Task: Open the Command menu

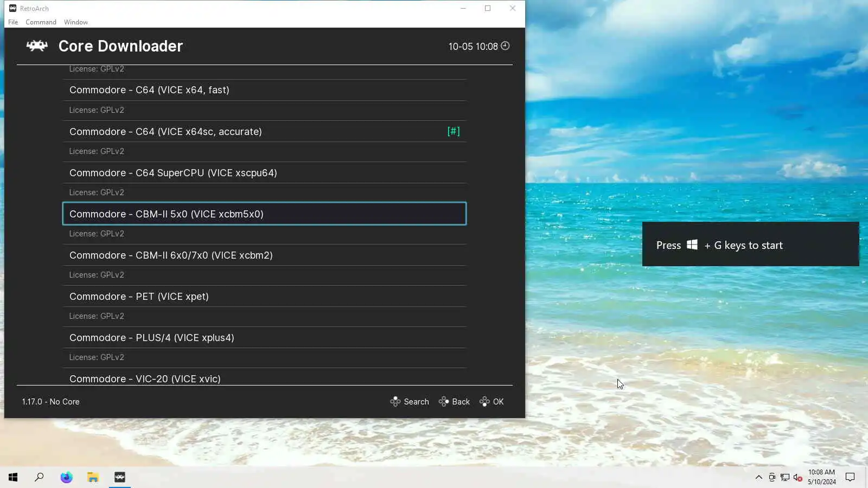Action: pos(41,22)
